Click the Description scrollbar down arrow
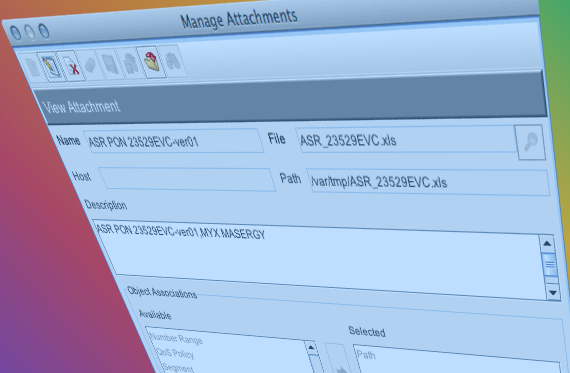Image resolution: width=570 pixels, height=373 pixels. 553,292
